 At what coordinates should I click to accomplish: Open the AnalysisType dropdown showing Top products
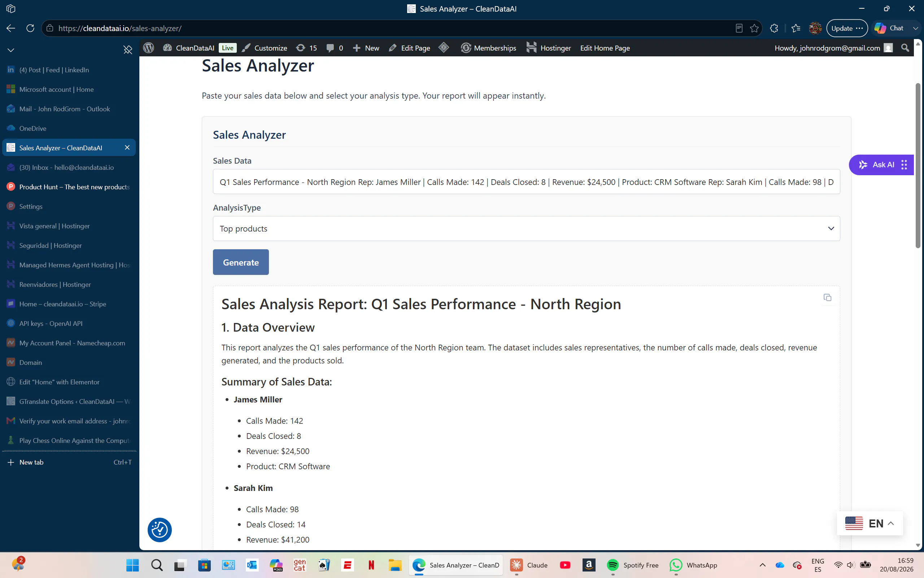[x=526, y=229]
